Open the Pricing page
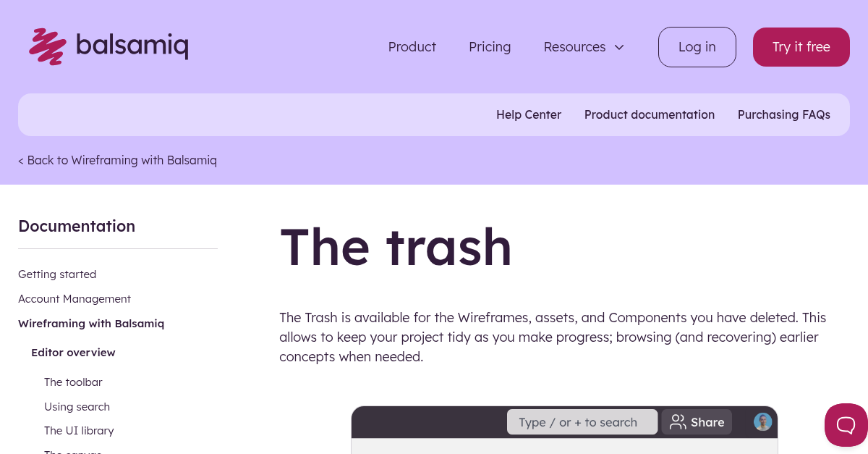868x454 pixels. [x=490, y=46]
